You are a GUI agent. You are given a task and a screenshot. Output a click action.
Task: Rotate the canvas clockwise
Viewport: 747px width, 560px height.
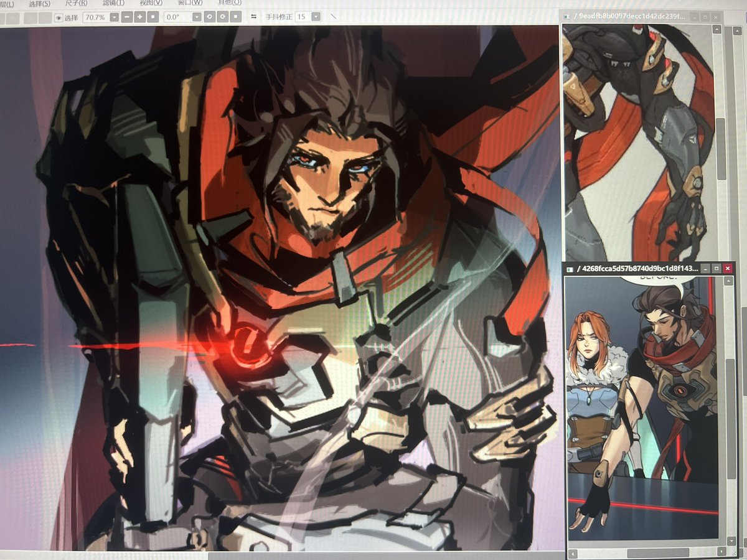(222, 17)
